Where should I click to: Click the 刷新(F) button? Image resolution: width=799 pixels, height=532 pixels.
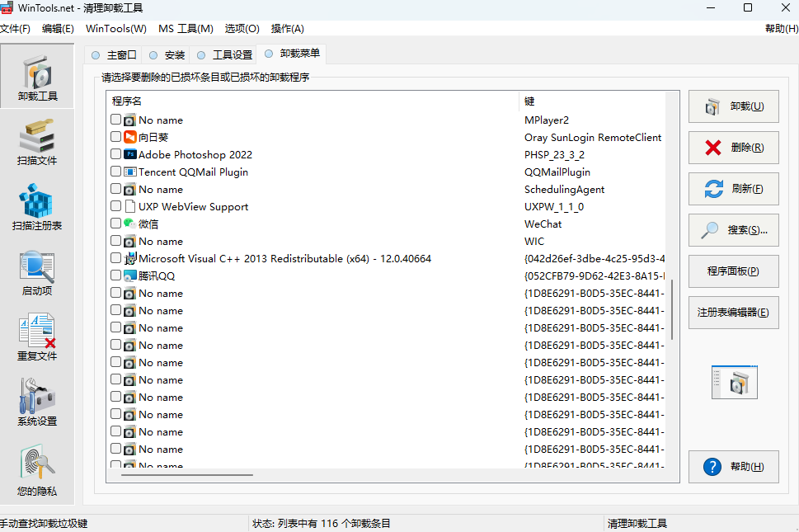coord(734,189)
